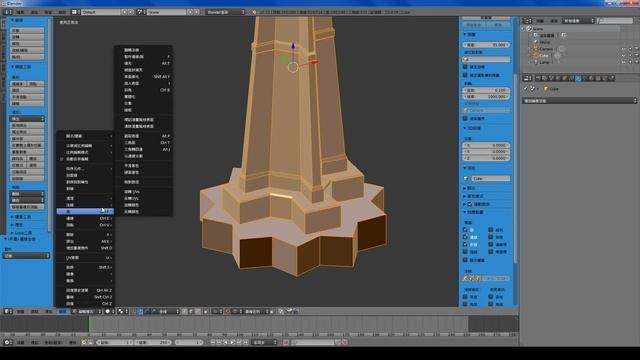Click the Cube name field in N panel
This screenshot has width=640, height=360.
(491, 178)
